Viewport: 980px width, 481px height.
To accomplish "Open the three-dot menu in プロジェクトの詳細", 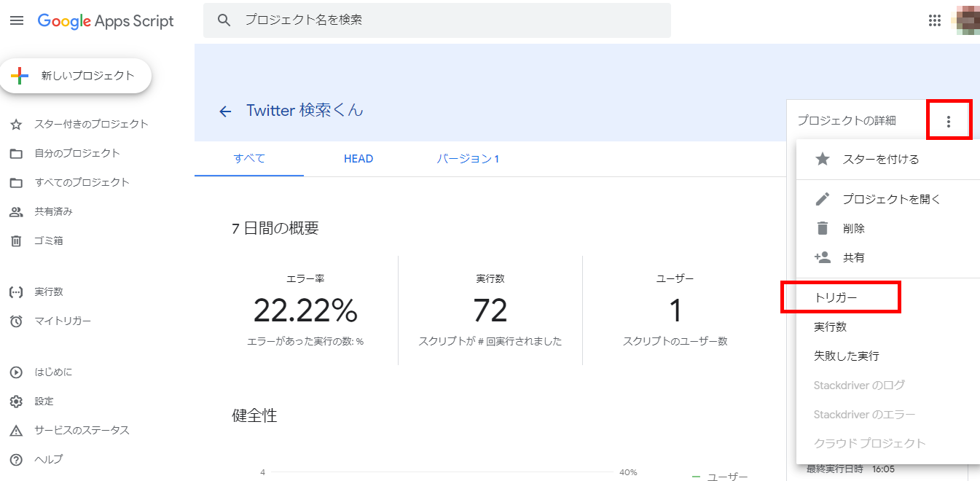I will pyautogui.click(x=948, y=122).
